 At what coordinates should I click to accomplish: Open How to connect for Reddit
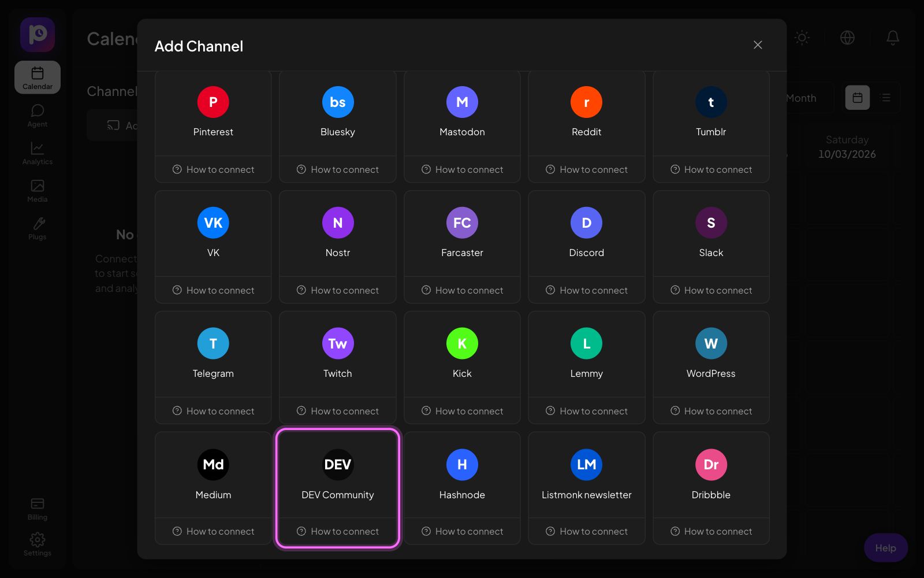[587, 169]
